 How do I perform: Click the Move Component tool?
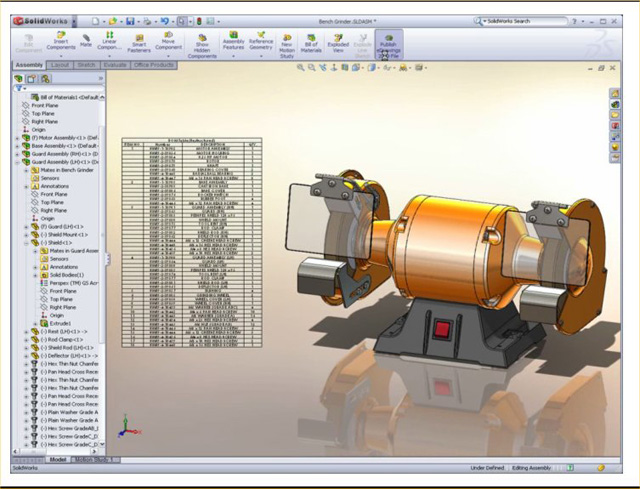(169, 42)
